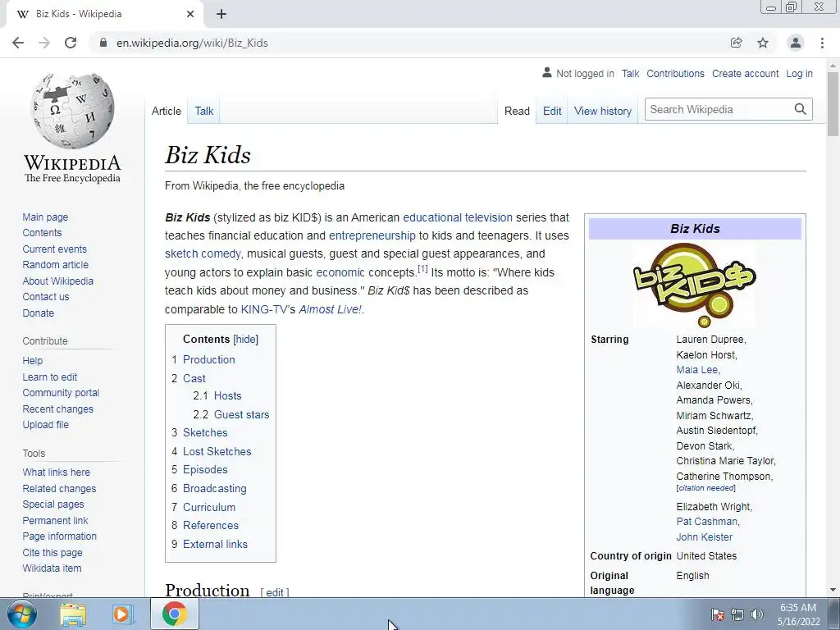Viewport: 840px width, 630px height.
Task: Open the sketch comedy link
Action: (x=203, y=253)
